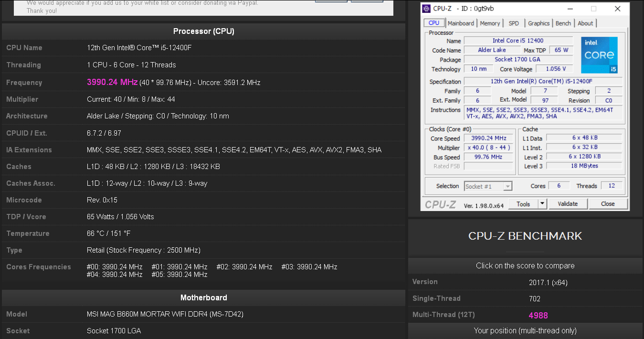The height and width of the screenshot is (339, 644).
Task: Close CPU-Z using the title bar X
Action: (617, 9)
